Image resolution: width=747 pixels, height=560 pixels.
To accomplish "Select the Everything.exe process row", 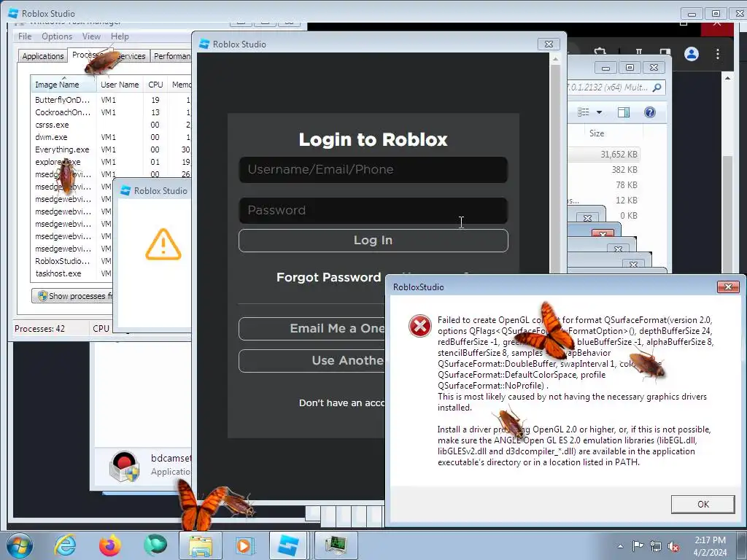I will [111, 149].
